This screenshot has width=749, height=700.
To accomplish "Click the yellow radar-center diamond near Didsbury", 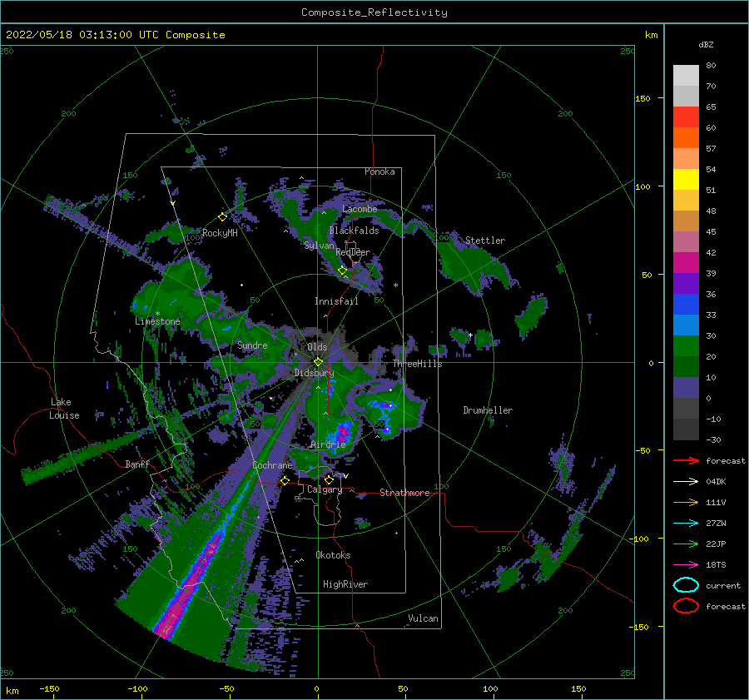I will pyautogui.click(x=318, y=362).
